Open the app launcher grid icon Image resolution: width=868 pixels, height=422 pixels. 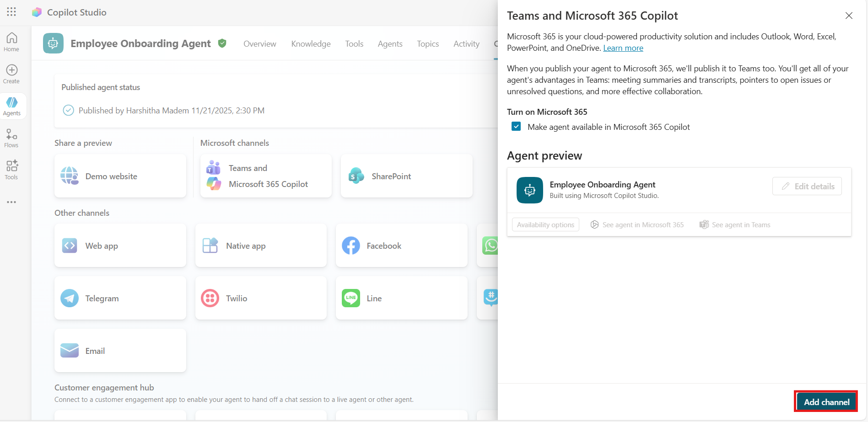pos(11,12)
